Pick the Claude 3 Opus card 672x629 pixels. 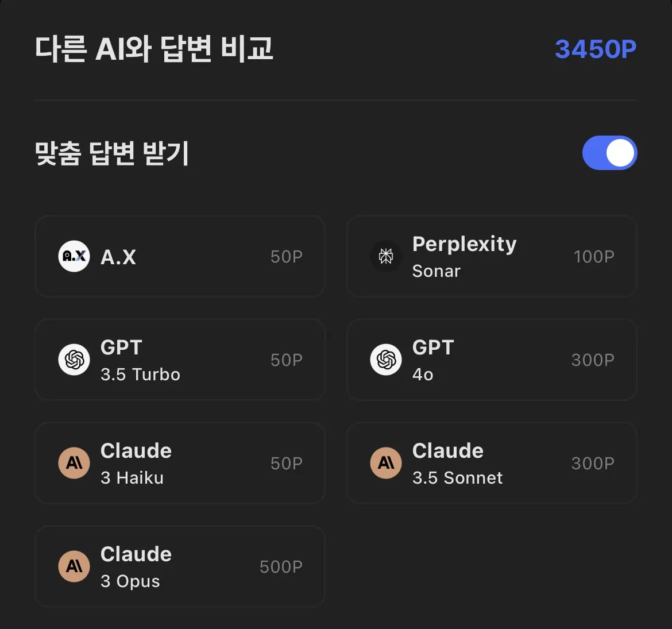[180, 566]
